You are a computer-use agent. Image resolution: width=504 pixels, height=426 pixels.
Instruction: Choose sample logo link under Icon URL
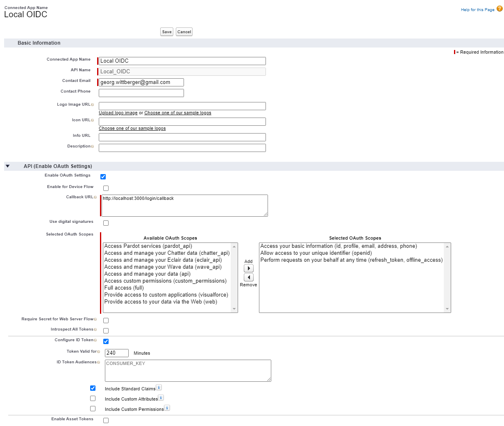coord(132,129)
